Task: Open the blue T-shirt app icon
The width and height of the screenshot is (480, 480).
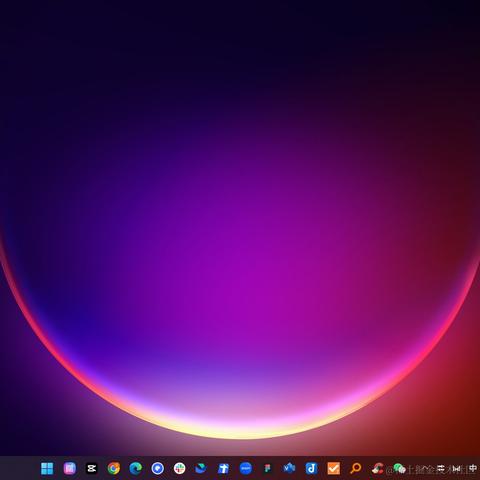Action: tap(223, 469)
